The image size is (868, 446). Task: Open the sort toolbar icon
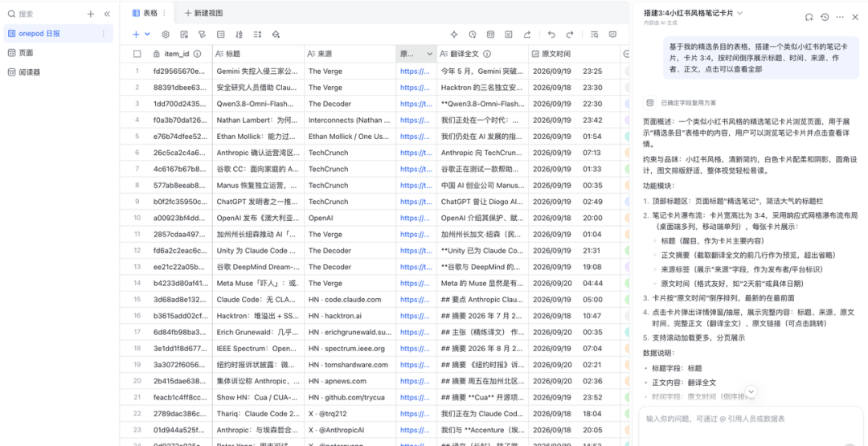(x=239, y=35)
